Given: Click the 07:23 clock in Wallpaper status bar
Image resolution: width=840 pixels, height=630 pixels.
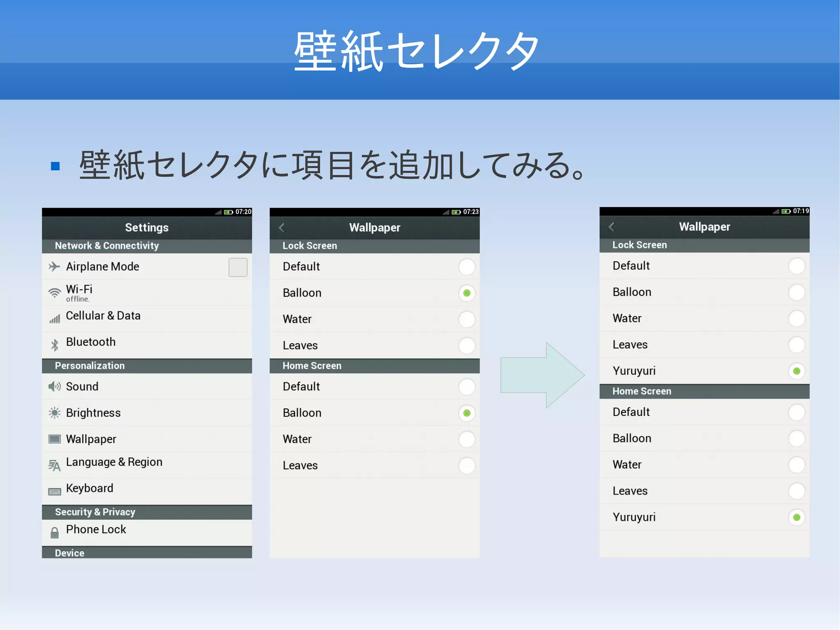Looking at the screenshot, I should tap(471, 212).
